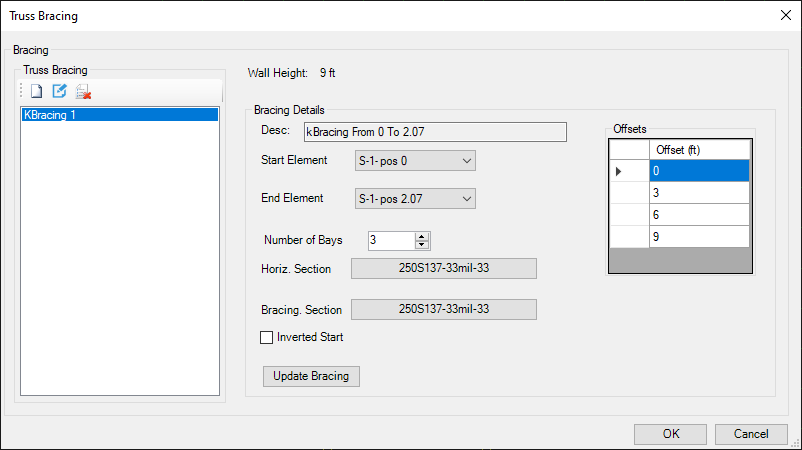
Task: Close the Truss Bracing dialog
Action: click(781, 16)
